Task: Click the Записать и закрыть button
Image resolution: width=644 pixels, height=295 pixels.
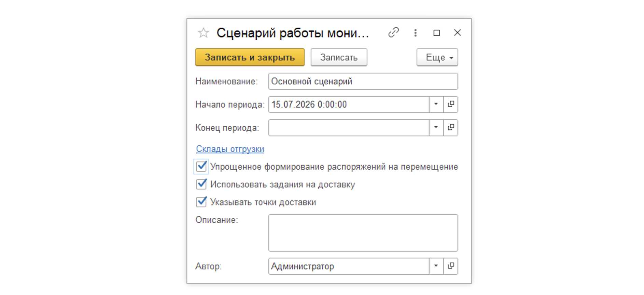Action: point(250,57)
